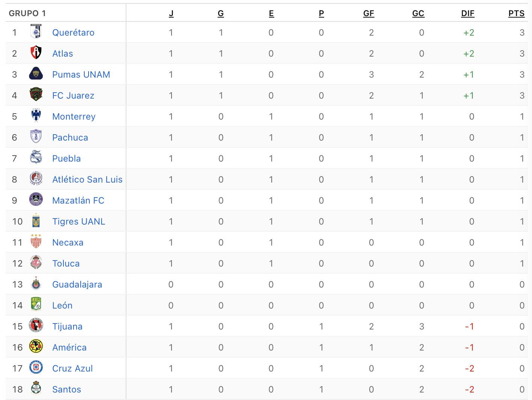Open the Santos team link
This screenshot has width=532, height=400.
click(66, 389)
